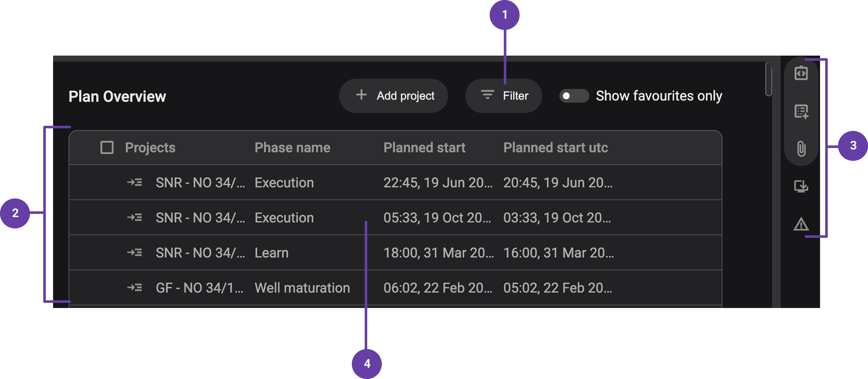Click the open-plan arrow icon on first Execution row
868x379 pixels.
[x=135, y=182]
